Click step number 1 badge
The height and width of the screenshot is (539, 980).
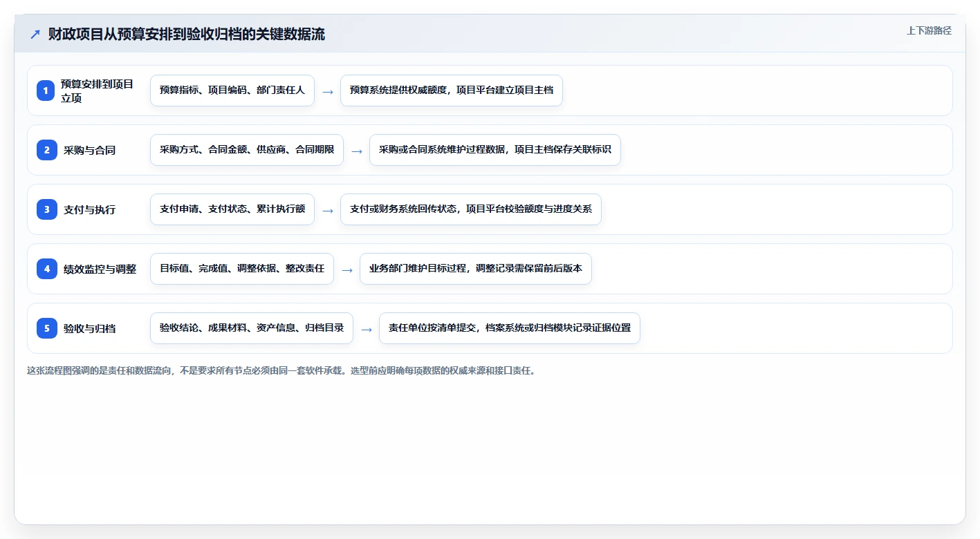tap(46, 91)
